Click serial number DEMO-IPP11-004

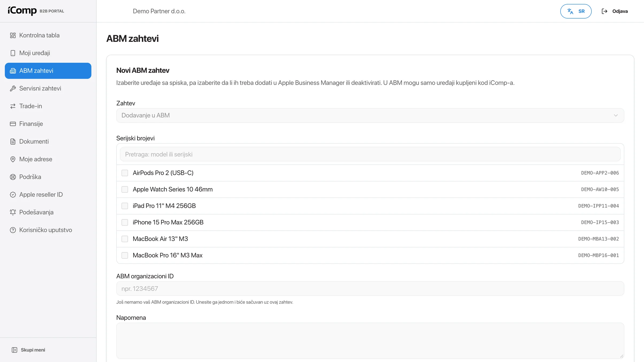[599, 206]
